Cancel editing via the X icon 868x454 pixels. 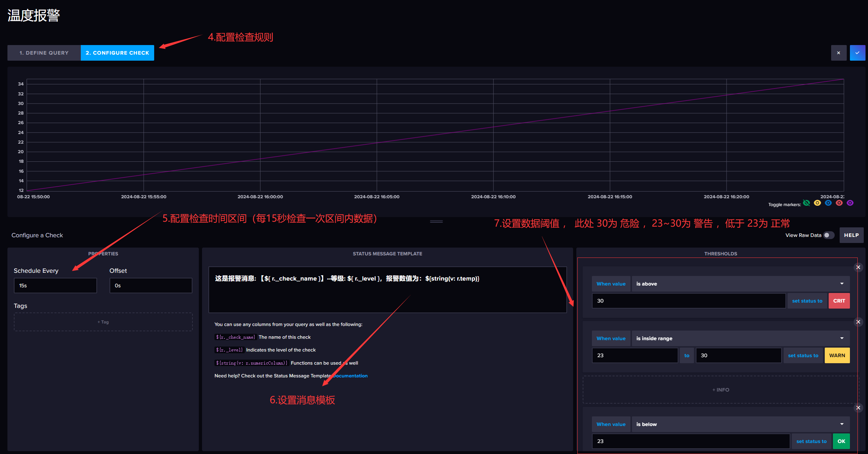[839, 52]
